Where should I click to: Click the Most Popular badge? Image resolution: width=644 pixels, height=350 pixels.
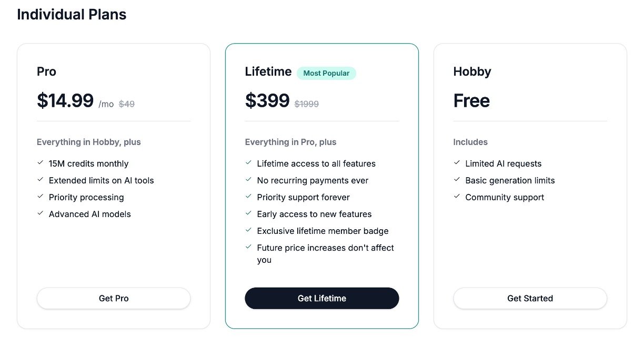pyautogui.click(x=326, y=73)
